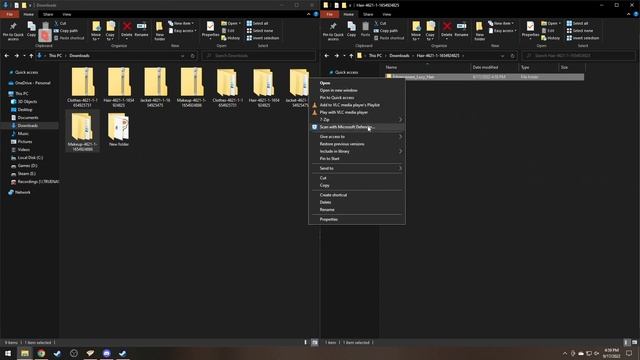Open the Open dropdown in left window ribbon
This screenshot has width=640, height=360.
point(231,23)
